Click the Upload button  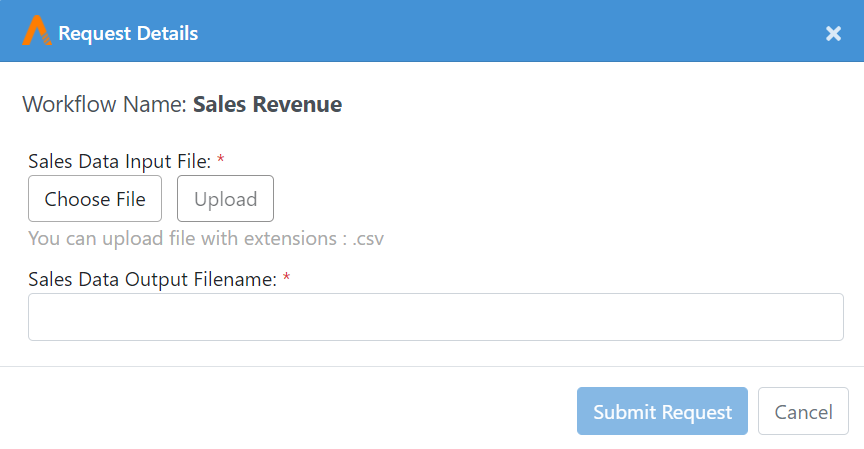[x=225, y=198]
